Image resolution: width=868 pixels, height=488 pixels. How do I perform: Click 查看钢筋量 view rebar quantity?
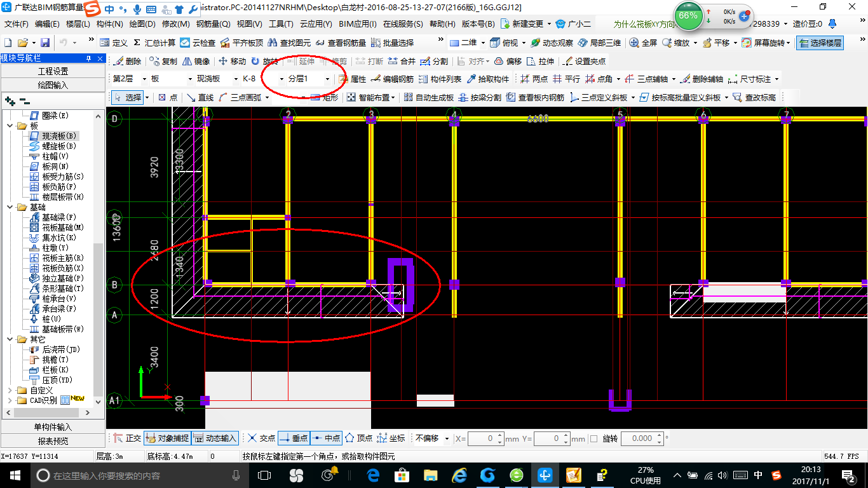point(341,43)
